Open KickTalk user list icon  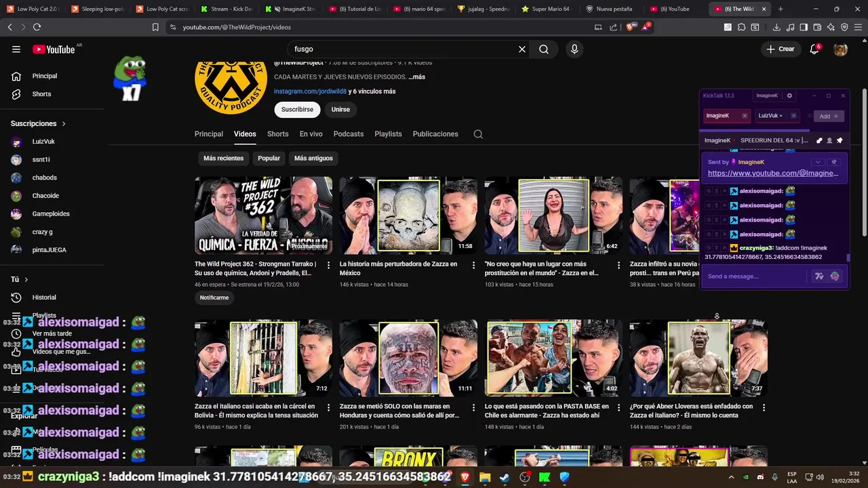829,140
